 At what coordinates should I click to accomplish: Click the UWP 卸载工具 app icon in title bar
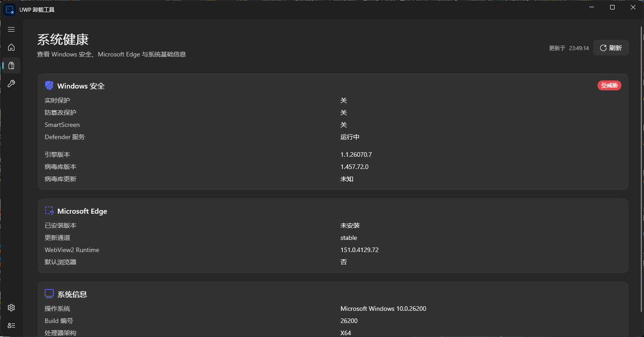point(9,9)
